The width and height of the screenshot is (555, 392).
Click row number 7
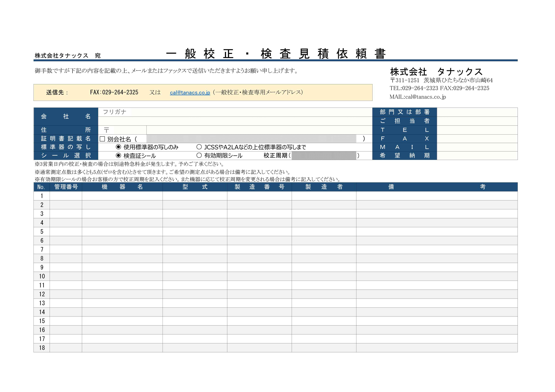click(x=42, y=249)
